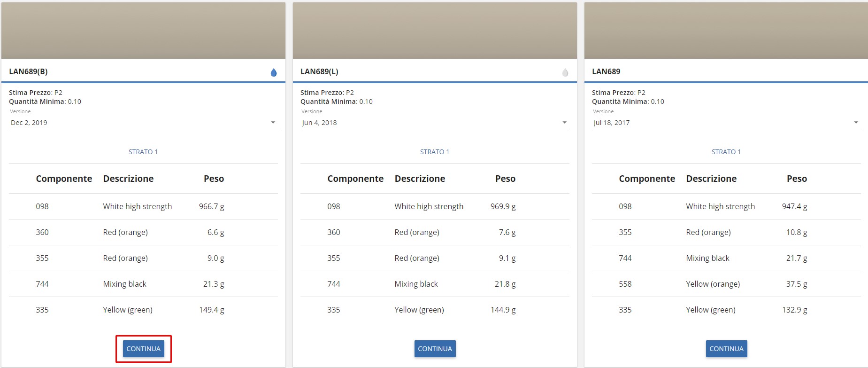The height and width of the screenshot is (368, 868).
Task: Click the grey droplet icon on LAN689(L)
Action: [x=565, y=72]
